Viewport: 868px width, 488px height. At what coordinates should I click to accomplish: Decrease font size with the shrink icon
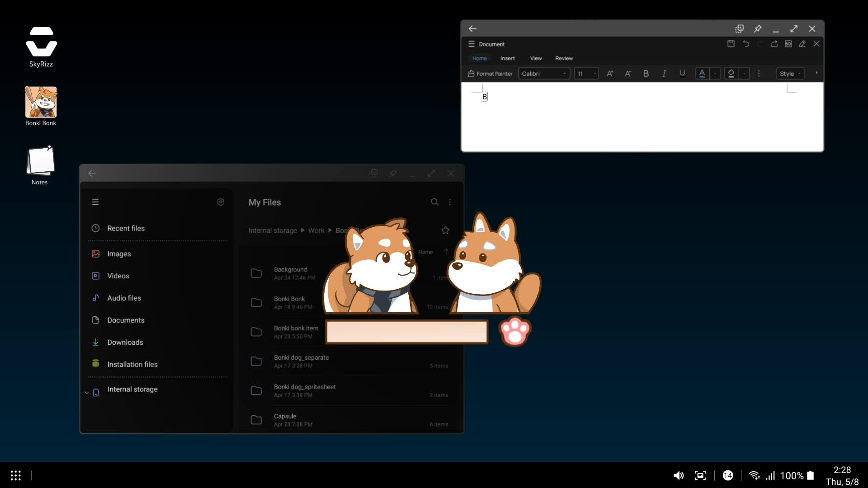(627, 74)
